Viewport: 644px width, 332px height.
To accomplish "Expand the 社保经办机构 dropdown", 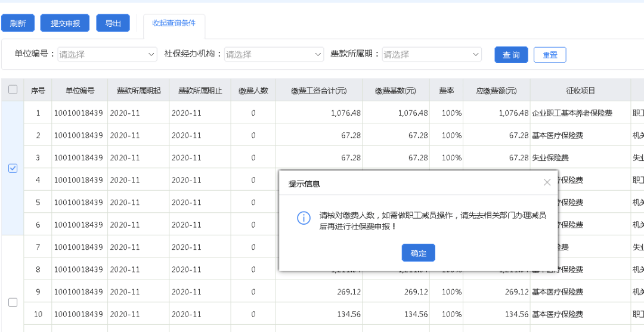I will [274, 54].
